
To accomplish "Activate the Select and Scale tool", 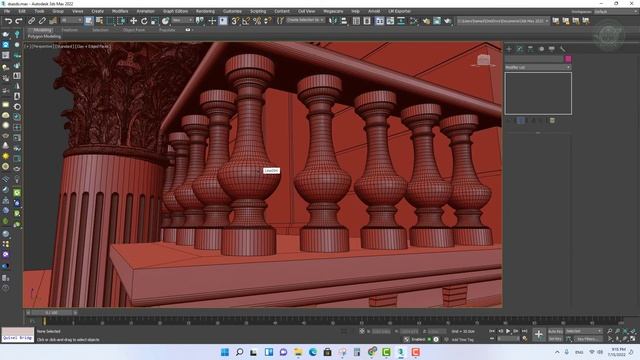I will point(154,21).
